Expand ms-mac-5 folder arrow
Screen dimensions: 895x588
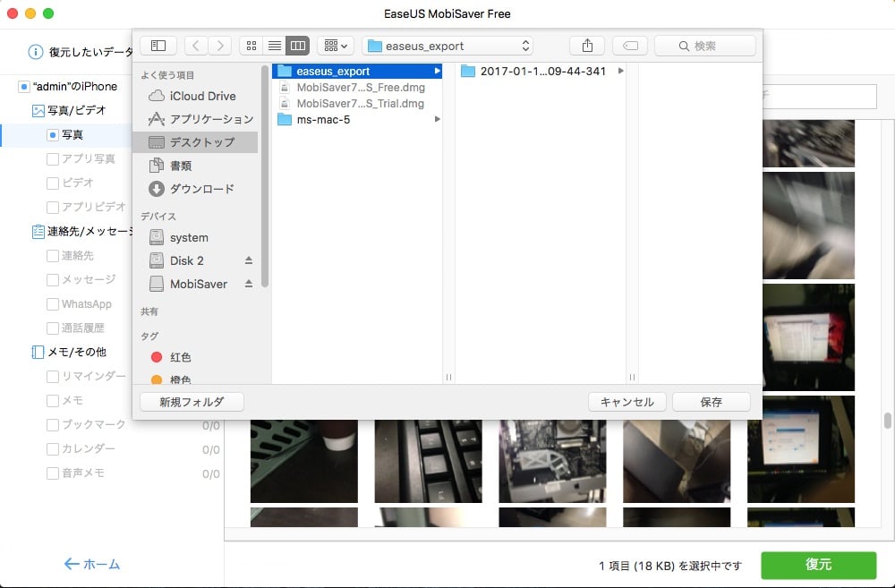click(x=438, y=119)
